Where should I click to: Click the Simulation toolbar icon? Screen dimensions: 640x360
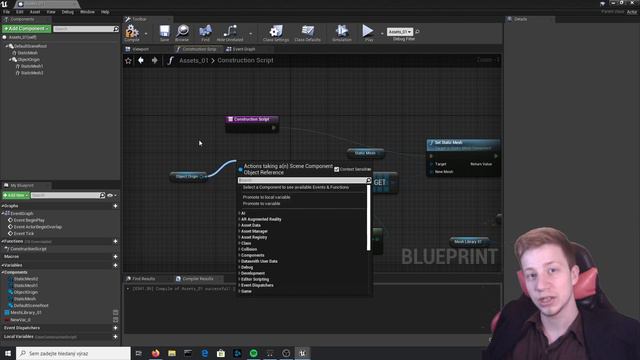tap(342, 32)
